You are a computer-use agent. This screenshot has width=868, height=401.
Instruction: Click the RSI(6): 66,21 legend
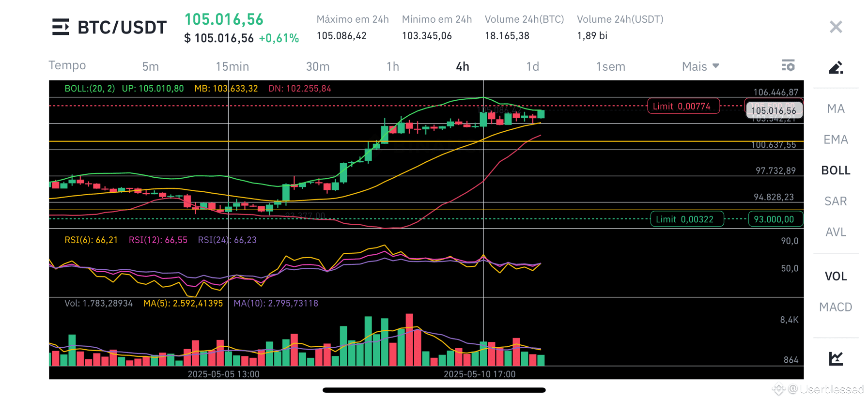point(91,240)
